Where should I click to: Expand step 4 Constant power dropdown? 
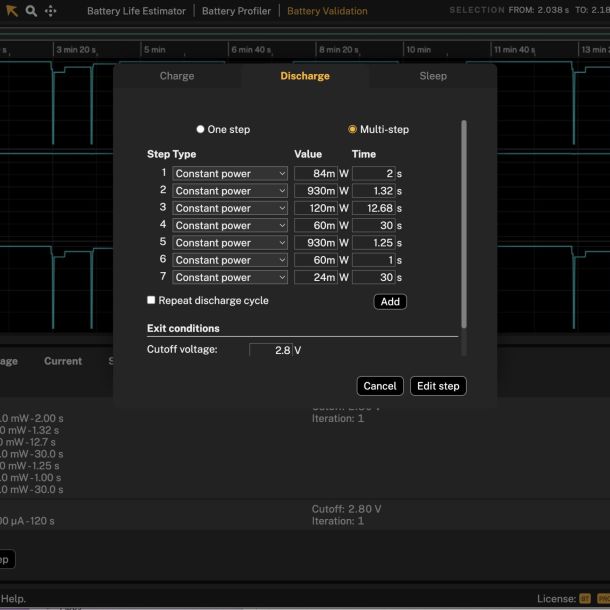(x=229, y=226)
